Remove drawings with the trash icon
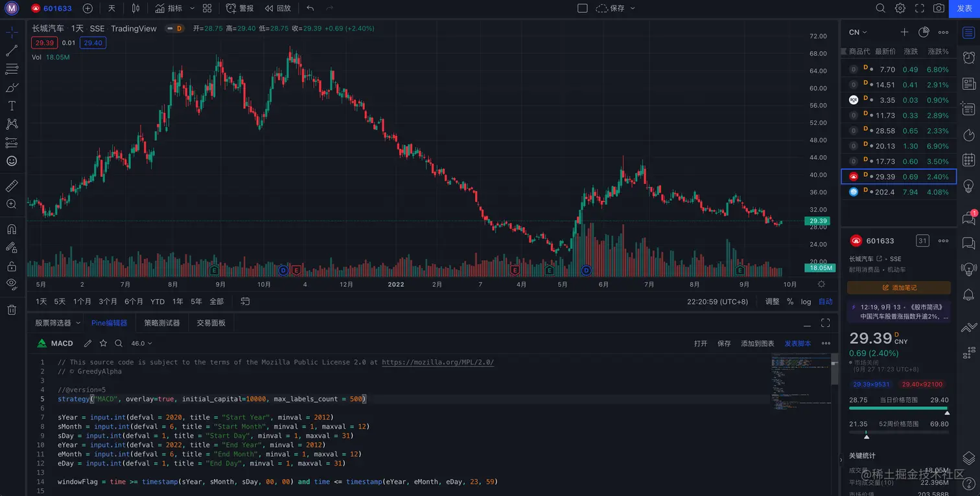This screenshot has height=496, width=980. point(12,310)
